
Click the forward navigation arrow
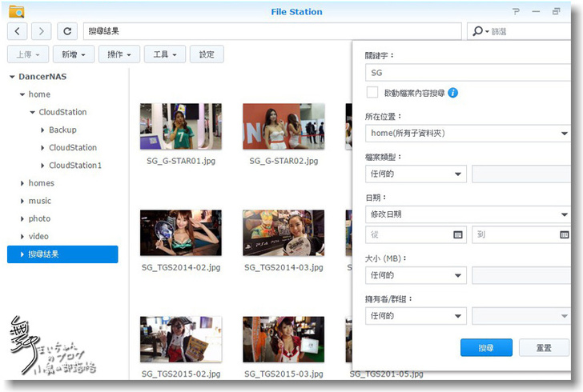tap(42, 31)
